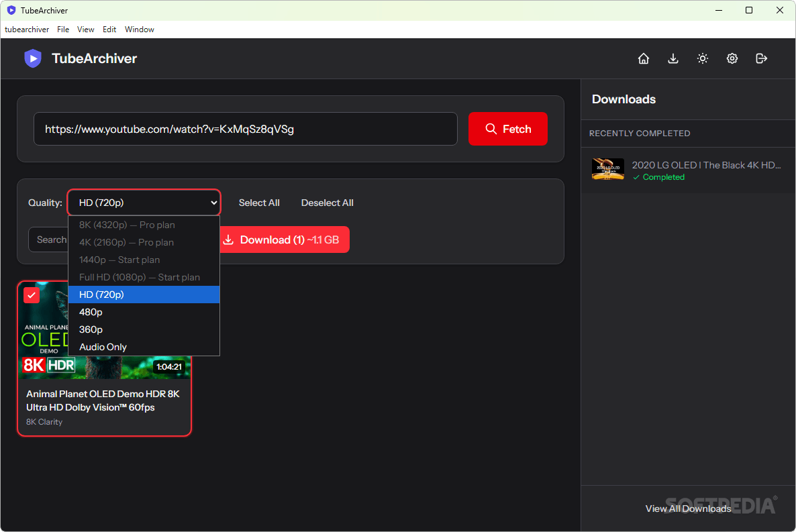The image size is (796, 532).
Task: Click Deselect All
Action: click(327, 203)
